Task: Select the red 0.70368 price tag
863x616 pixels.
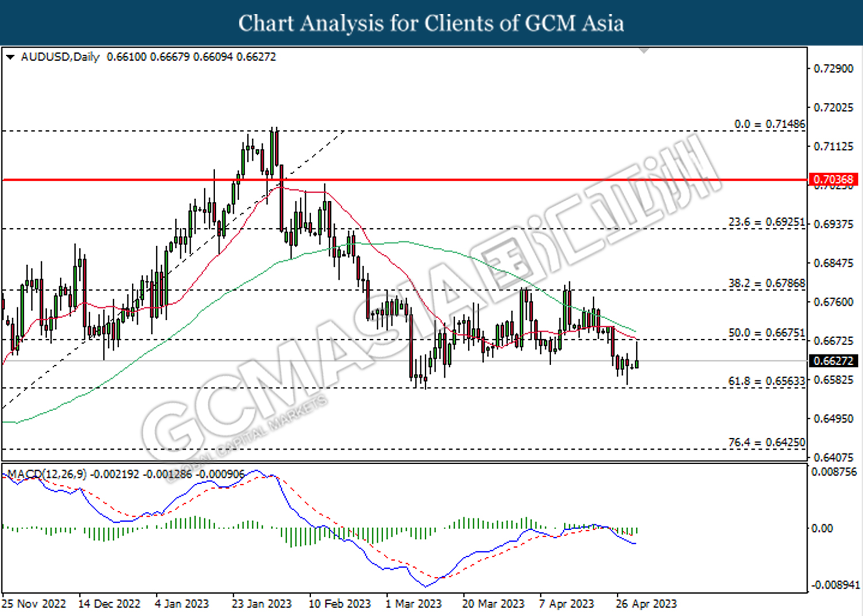Action: click(833, 179)
